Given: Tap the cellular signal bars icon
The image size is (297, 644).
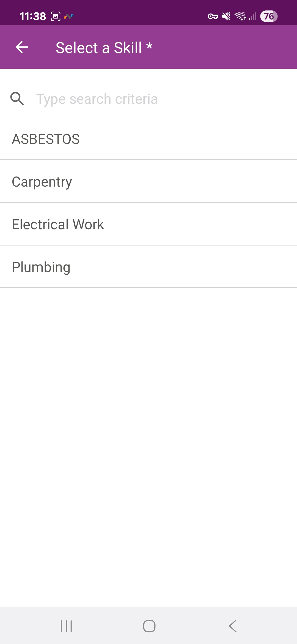Looking at the screenshot, I should (x=253, y=17).
